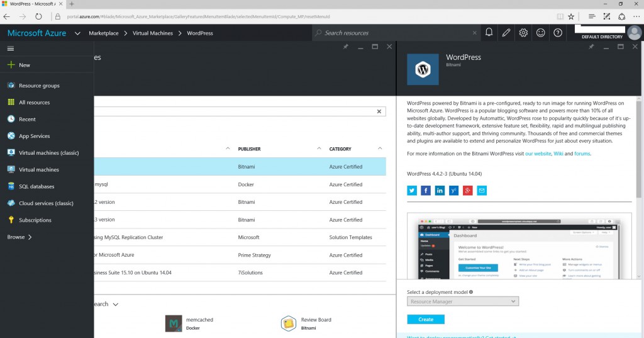Viewport: 644px width, 338px height.
Task: Select the 7iSolutions row
Action: click(x=240, y=273)
